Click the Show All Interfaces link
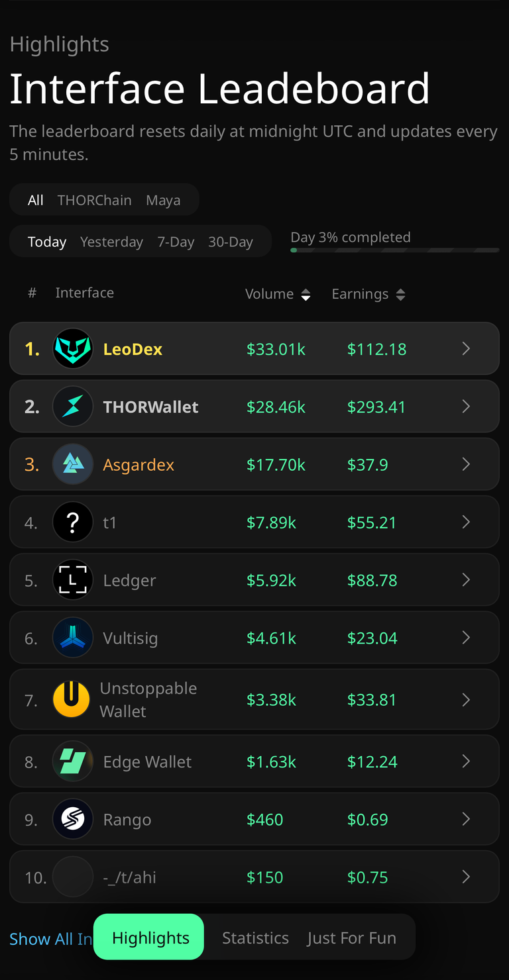This screenshot has width=509, height=980. (51, 939)
